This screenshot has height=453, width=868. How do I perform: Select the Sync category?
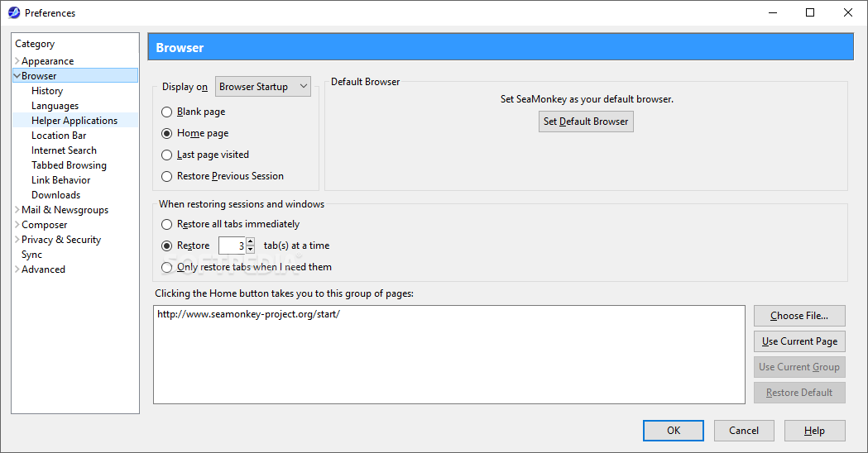click(x=31, y=255)
